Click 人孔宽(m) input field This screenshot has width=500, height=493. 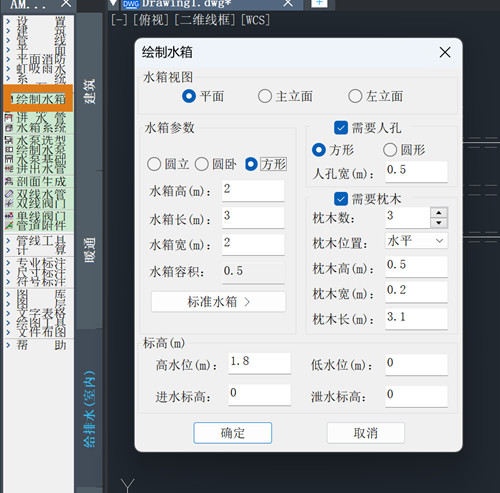pos(416,172)
